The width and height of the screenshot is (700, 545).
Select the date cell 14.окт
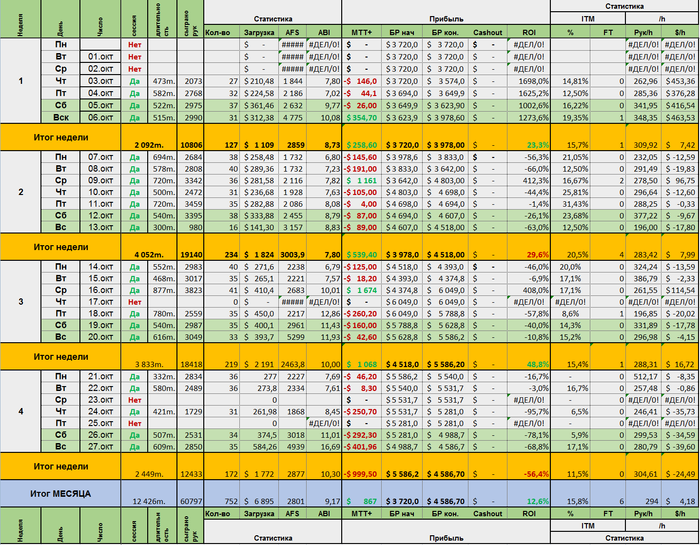coord(100,267)
